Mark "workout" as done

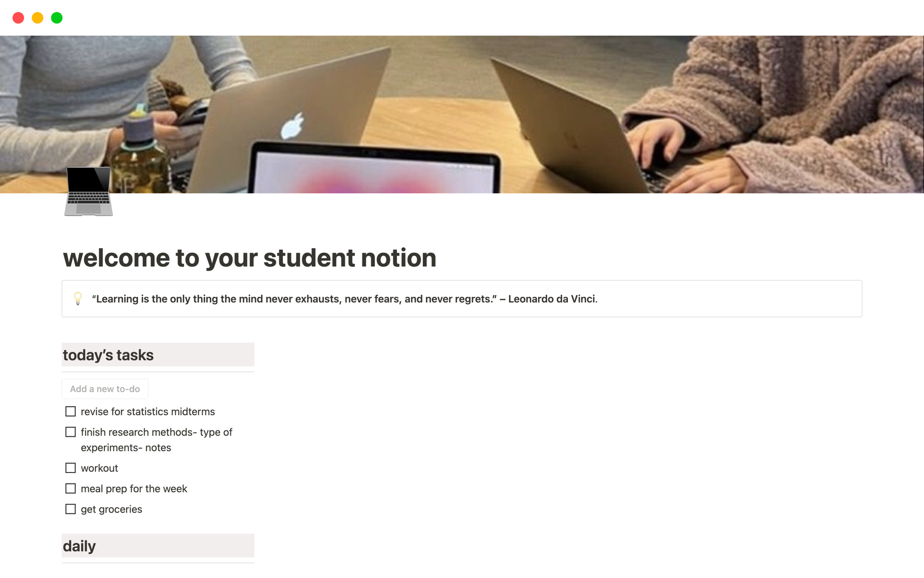[71, 468]
